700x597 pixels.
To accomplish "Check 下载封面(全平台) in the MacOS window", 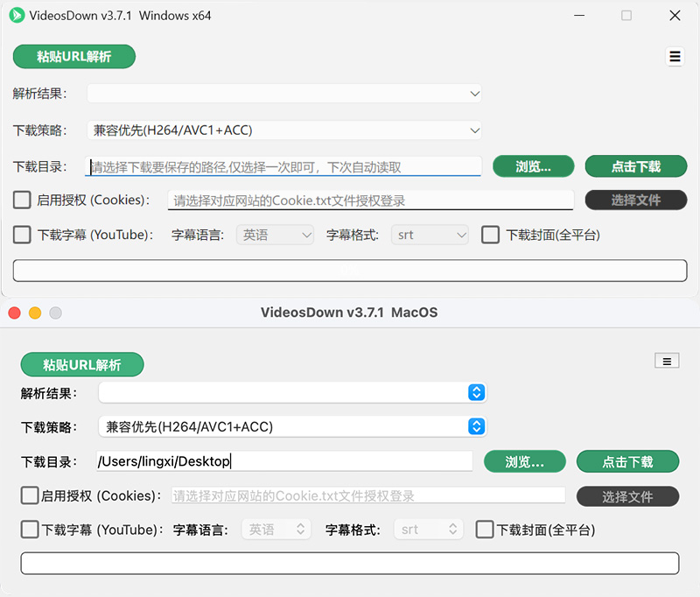I will tap(485, 530).
